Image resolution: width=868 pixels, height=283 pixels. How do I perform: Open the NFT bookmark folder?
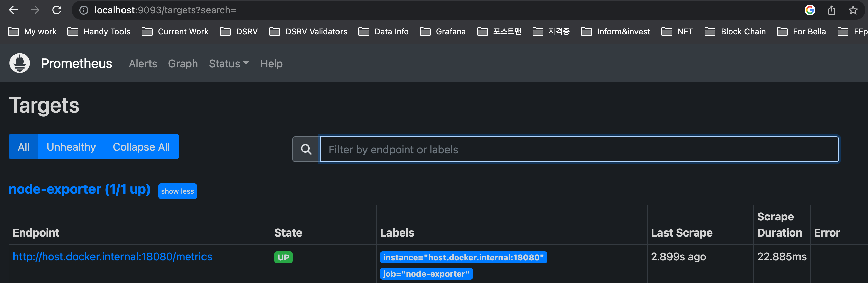pos(677,32)
